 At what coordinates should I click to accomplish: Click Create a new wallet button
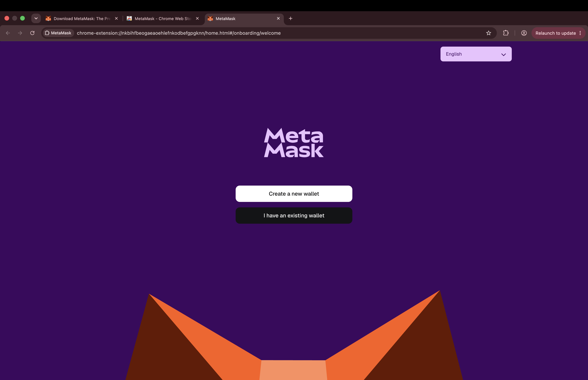pyautogui.click(x=294, y=194)
